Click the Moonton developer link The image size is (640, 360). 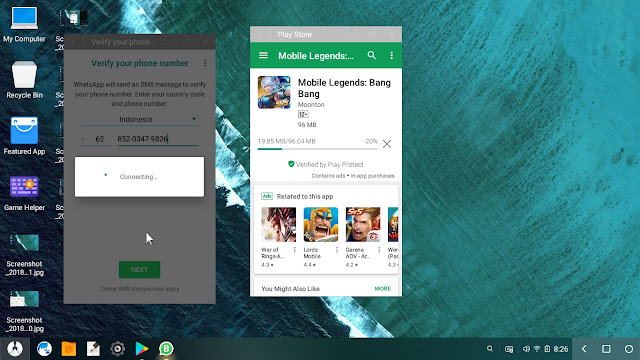311,104
